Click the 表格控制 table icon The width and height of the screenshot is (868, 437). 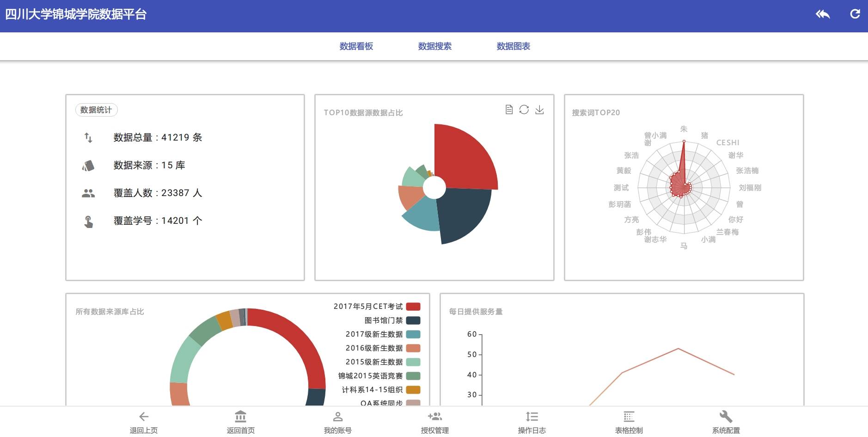(629, 416)
